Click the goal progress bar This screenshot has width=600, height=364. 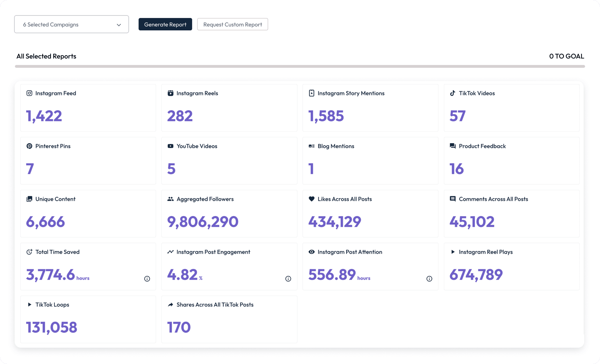pyautogui.click(x=300, y=66)
